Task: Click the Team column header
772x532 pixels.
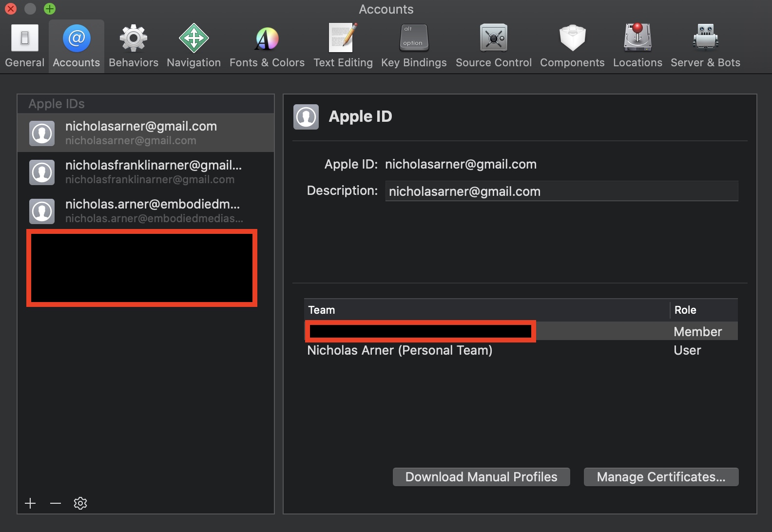Action: point(487,310)
